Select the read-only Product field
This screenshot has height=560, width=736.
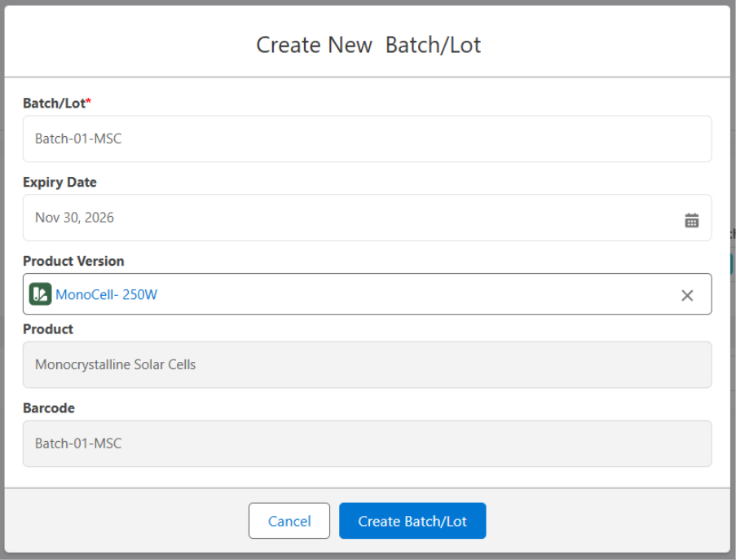coord(367,364)
